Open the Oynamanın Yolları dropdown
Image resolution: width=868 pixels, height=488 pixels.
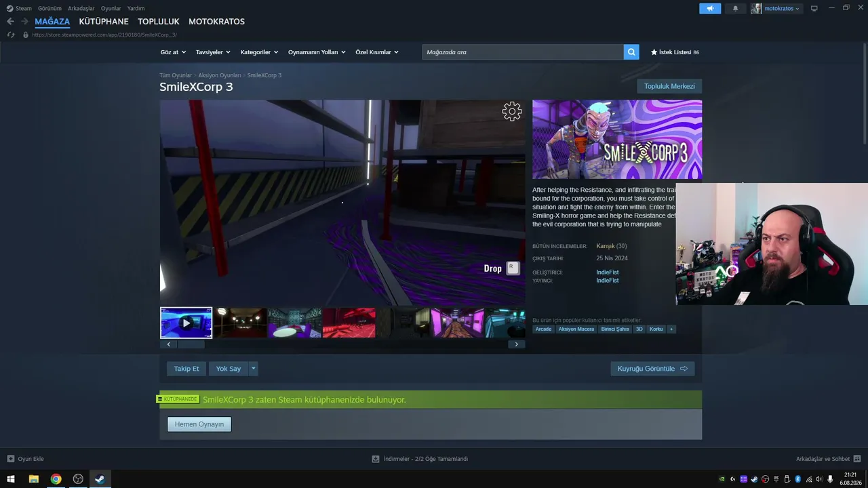coord(317,52)
